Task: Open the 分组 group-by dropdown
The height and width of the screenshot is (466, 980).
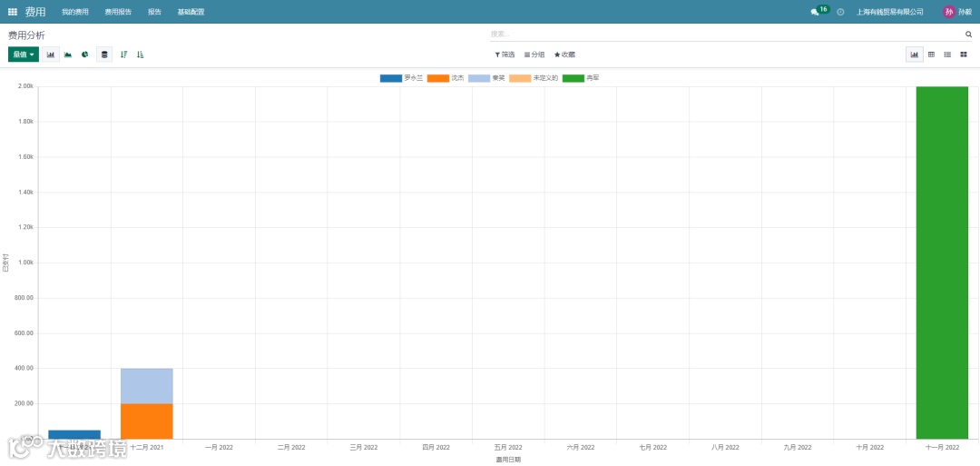Action: [x=534, y=55]
